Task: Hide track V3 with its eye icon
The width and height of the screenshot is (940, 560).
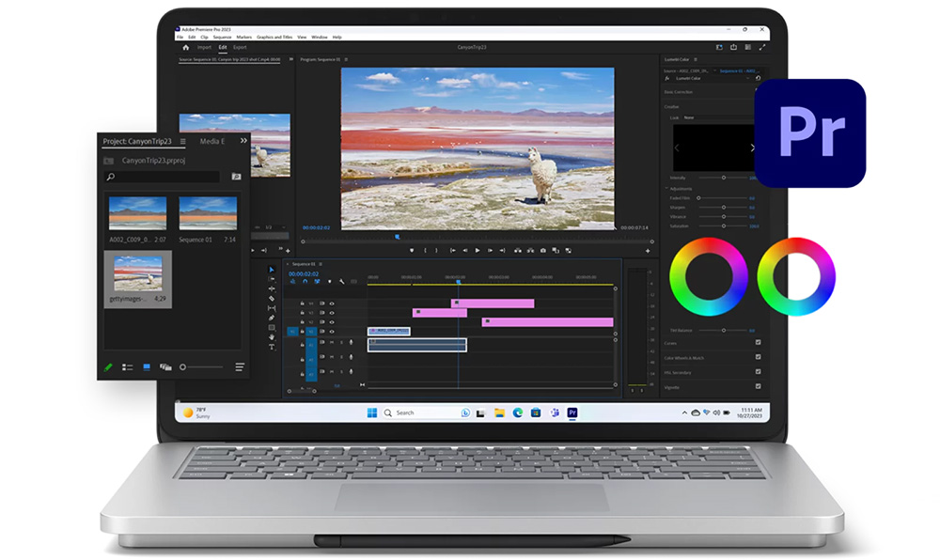Action: [332, 313]
